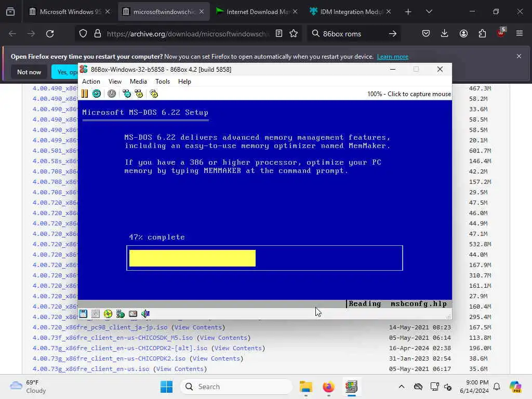This screenshot has height=399, width=532.
Task: Send Ctrl+Alt+Esc via 86Box toolbar icon
Action: click(x=139, y=94)
